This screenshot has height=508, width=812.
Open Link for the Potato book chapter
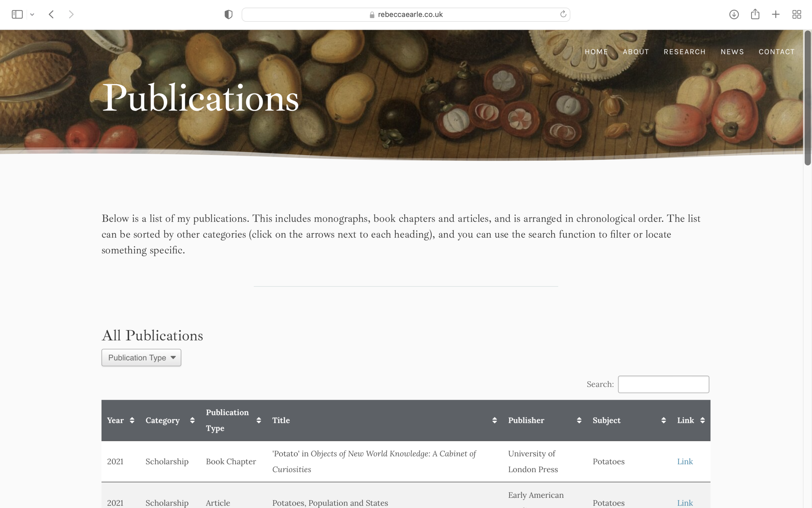(685, 461)
